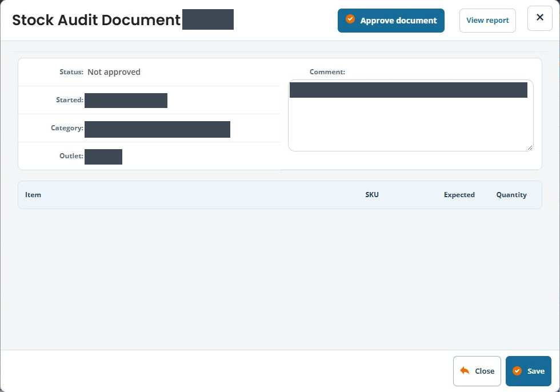Click the SKU column header

[x=372, y=195]
